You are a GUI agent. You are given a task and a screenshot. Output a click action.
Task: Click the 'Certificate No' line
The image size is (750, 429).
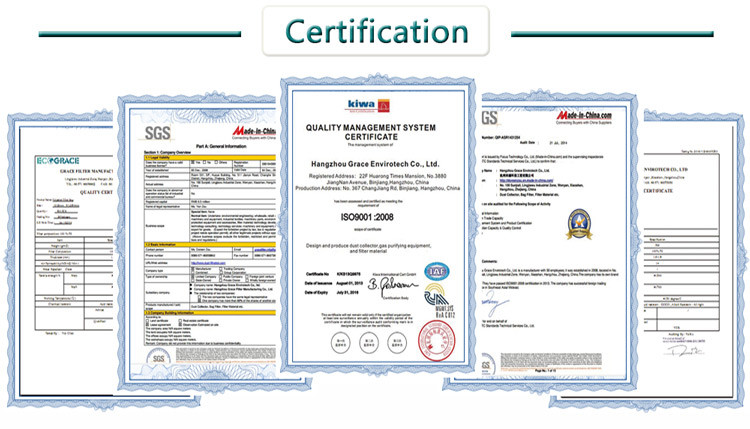(333, 274)
